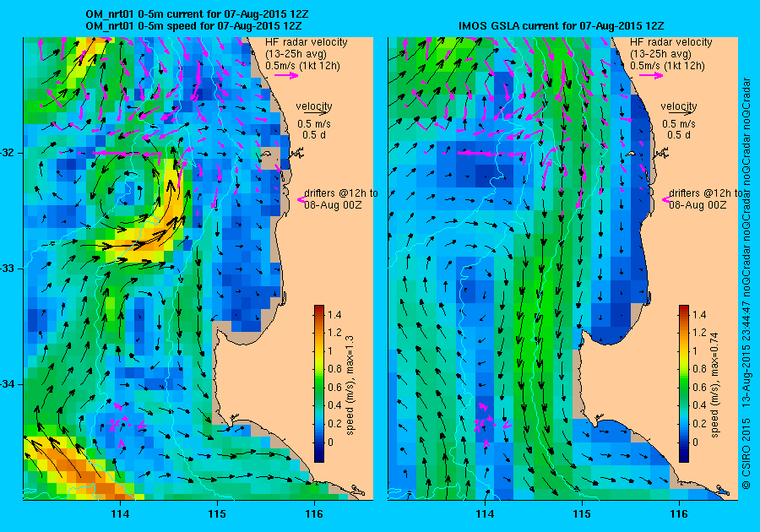Click magenta drifter legend marker in IMOS GSLA map

click(x=665, y=199)
